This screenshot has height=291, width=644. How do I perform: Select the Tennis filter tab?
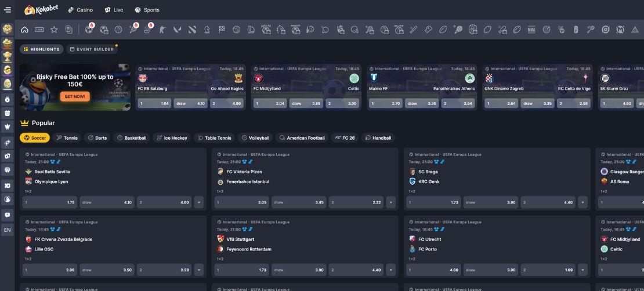tap(67, 138)
